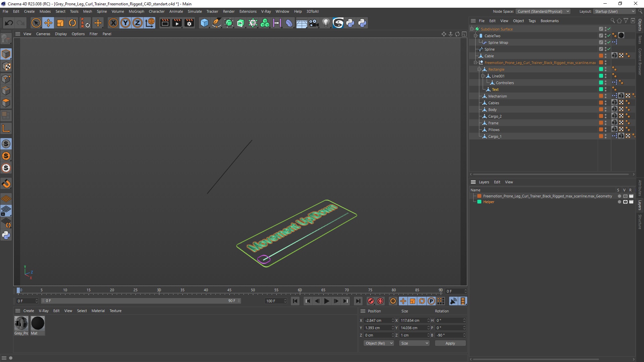Open the MoGraph menu

click(x=136, y=11)
